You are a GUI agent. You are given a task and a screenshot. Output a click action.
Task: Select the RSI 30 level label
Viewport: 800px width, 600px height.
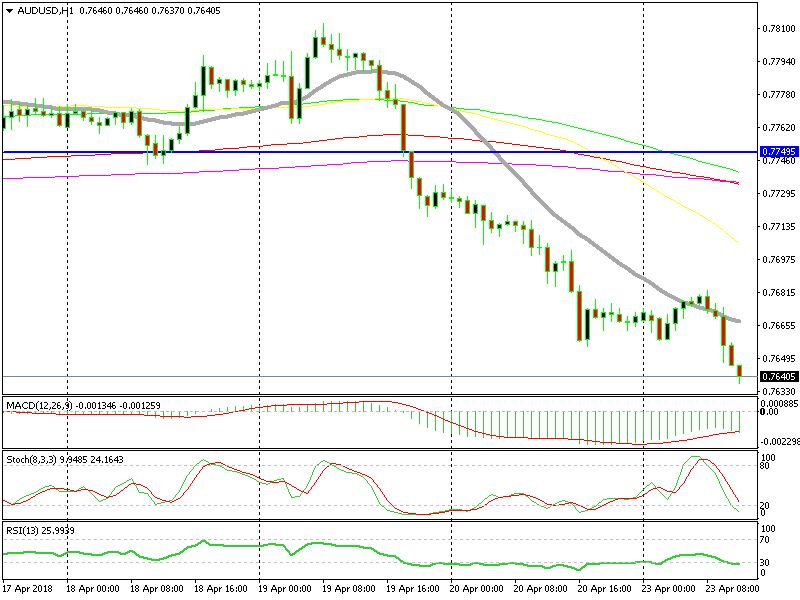coord(766,563)
